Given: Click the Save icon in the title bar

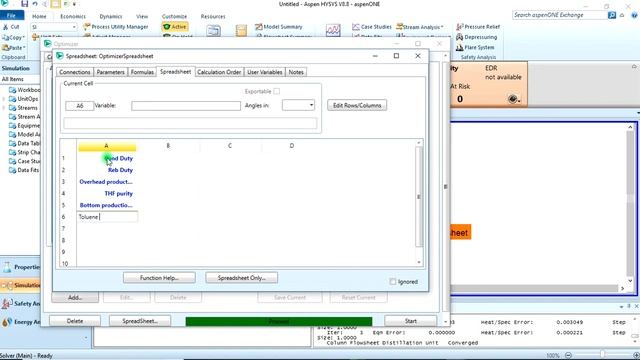Looking at the screenshot, I should [x=24, y=4].
